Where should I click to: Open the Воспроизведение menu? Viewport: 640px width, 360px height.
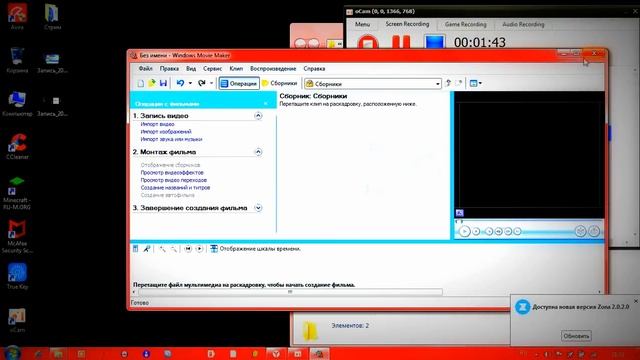[x=273, y=69]
